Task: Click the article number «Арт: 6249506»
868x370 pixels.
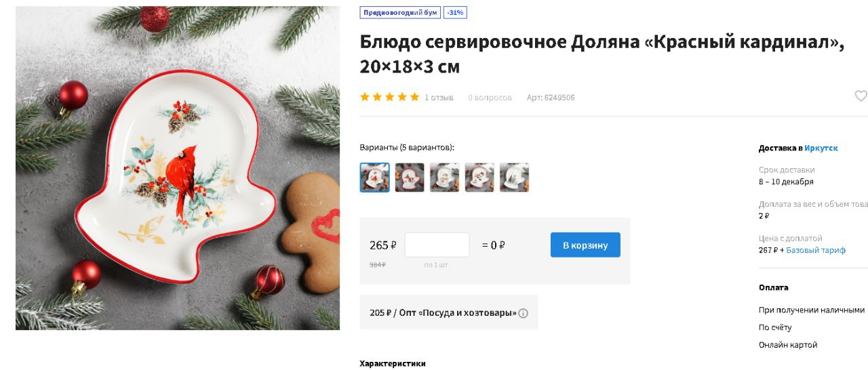Action: click(551, 98)
